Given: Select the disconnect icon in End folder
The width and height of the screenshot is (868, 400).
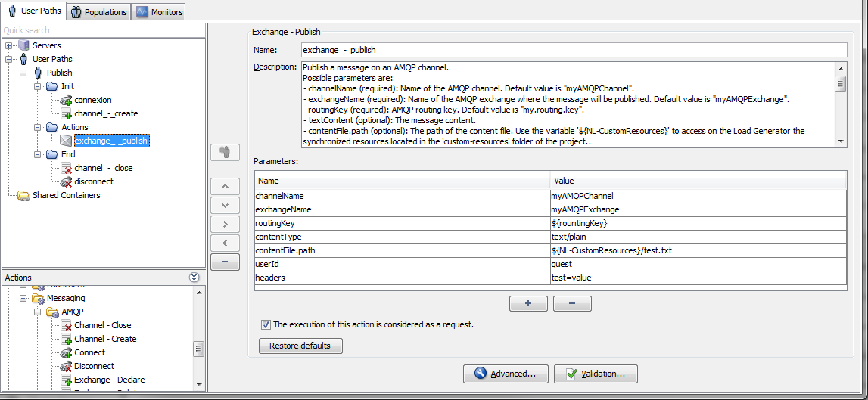Looking at the screenshot, I should coord(66,181).
